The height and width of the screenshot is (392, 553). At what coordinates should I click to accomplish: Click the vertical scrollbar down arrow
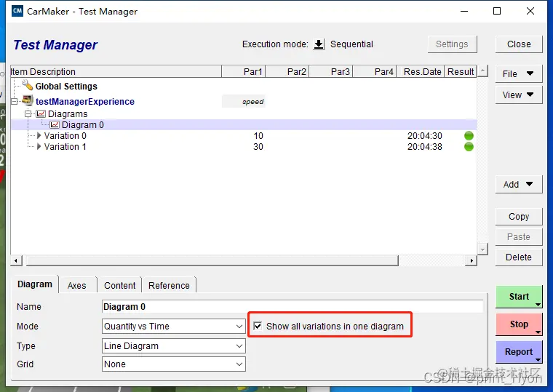(482, 249)
